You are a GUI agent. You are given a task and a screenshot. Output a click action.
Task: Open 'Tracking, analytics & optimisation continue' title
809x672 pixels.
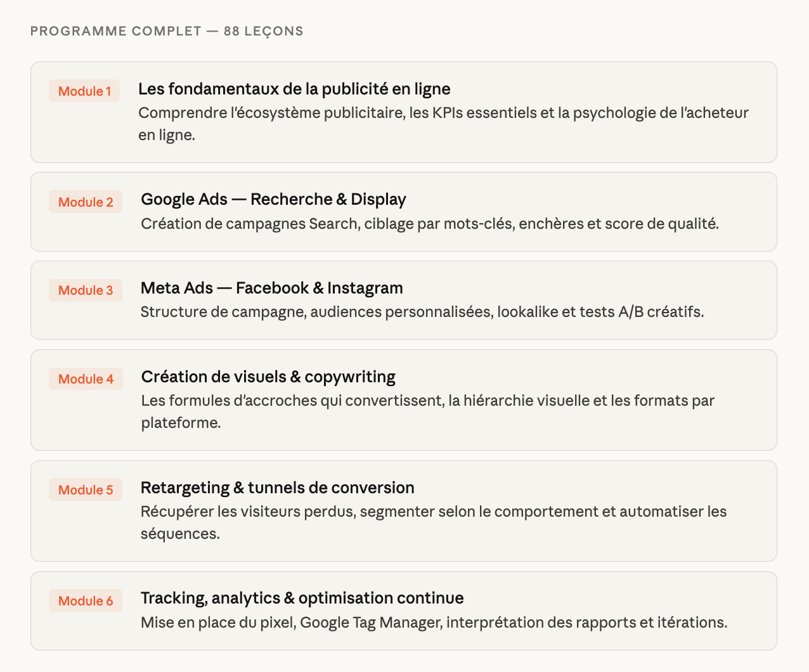tap(302, 598)
